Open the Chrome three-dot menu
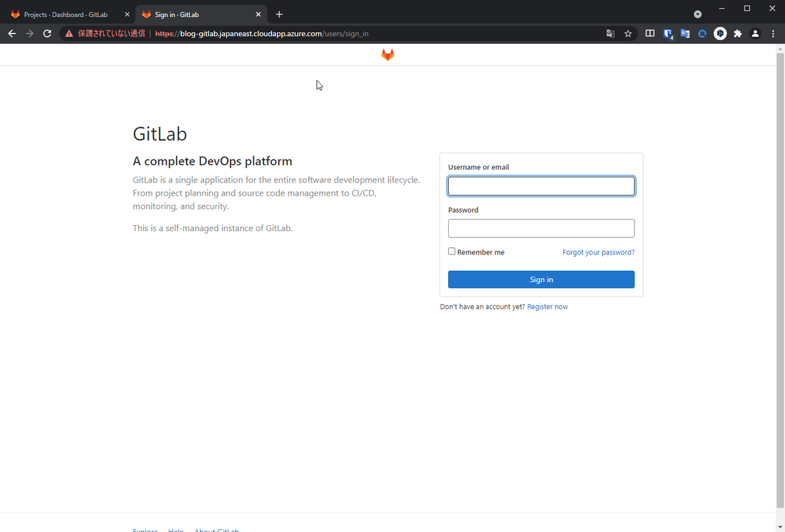 coord(773,33)
